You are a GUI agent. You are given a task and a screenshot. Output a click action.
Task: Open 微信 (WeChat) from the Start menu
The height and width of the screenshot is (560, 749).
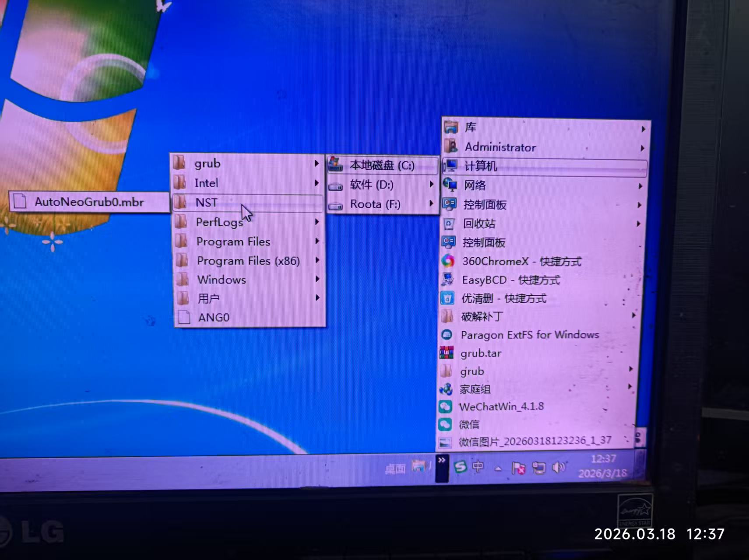470,424
